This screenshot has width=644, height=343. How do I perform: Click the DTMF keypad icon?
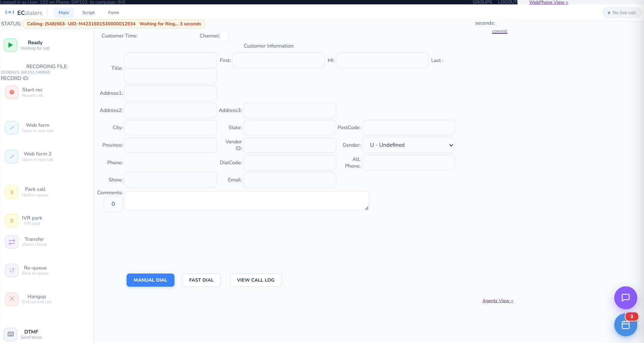[10, 334]
